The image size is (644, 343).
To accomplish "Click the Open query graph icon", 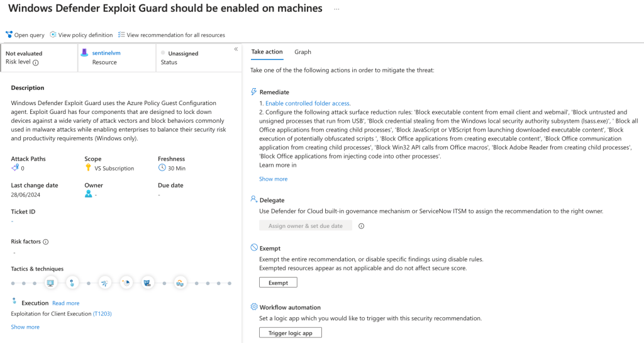I will 9,35.
